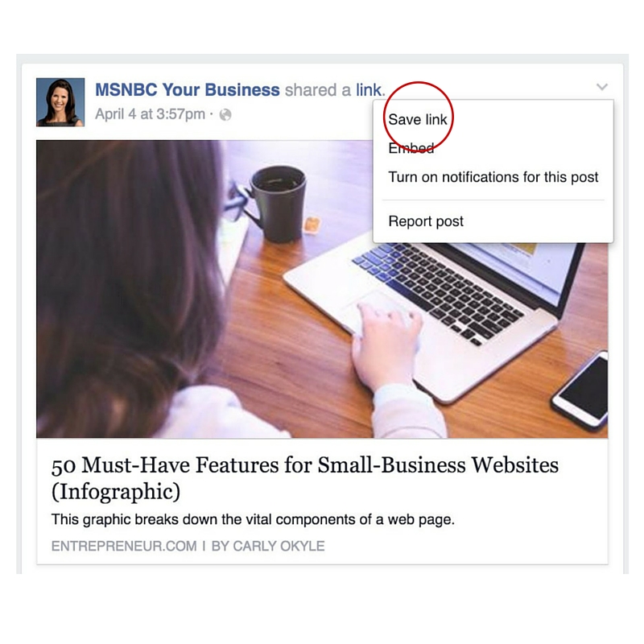Click the 'This graphic breaks down' description text

(x=253, y=519)
